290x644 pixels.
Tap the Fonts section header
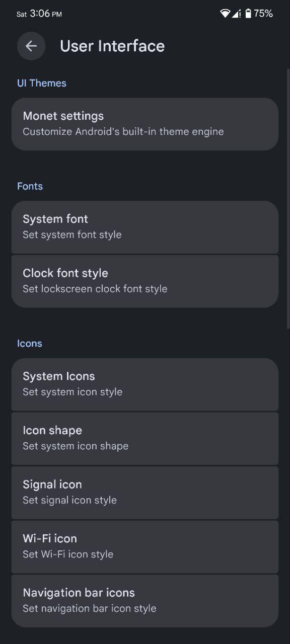(x=30, y=186)
